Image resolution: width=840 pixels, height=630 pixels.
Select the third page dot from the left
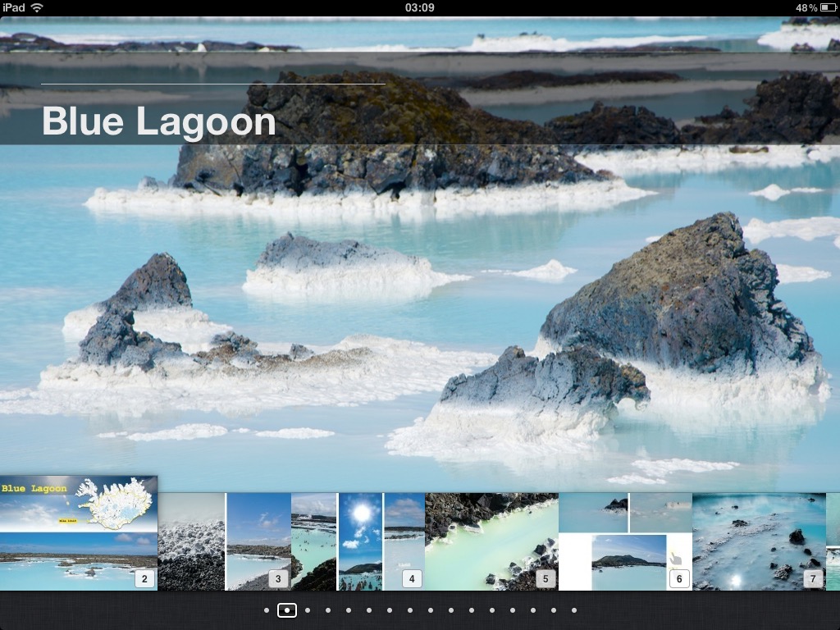click(x=308, y=610)
